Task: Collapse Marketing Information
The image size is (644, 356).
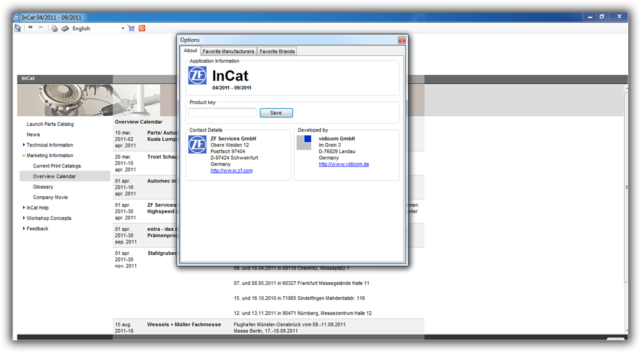Action: (50, 155)
